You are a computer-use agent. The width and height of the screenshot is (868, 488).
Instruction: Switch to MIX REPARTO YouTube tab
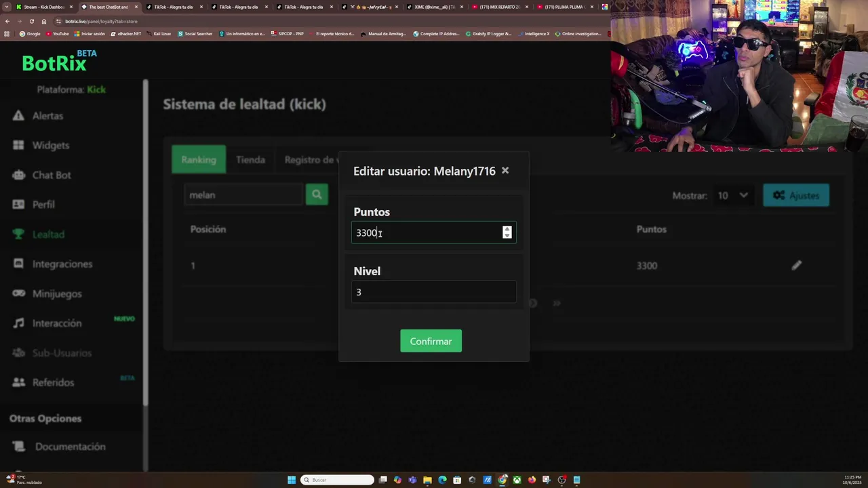pos(500,7)
